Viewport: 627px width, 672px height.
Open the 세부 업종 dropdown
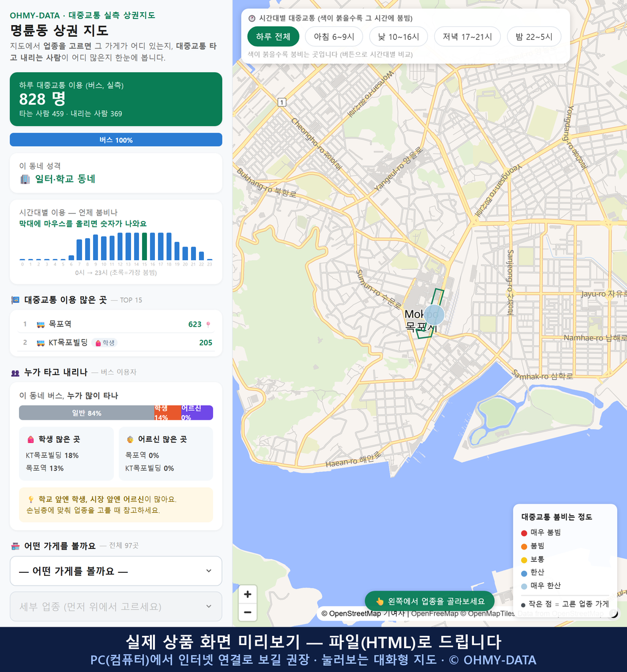116,607
